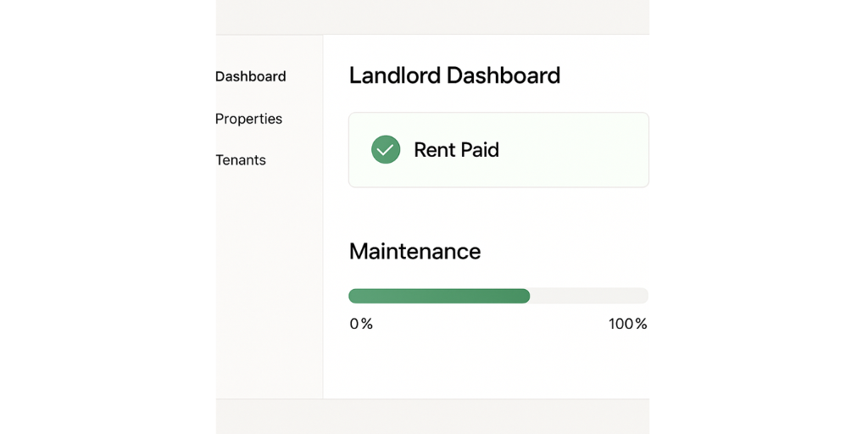
Task: Click the bottom gray footer bar
Action: click(x=432, y=416)
